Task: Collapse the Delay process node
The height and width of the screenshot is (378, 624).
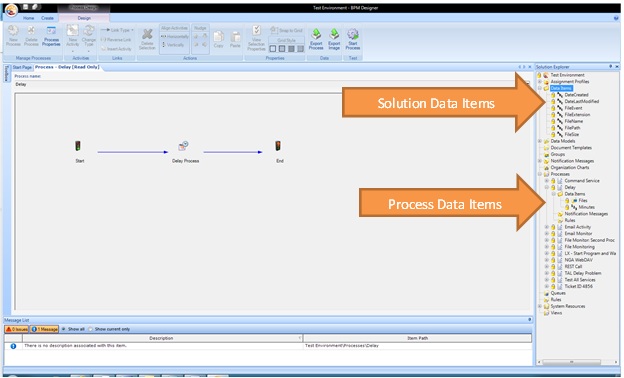Action: pyautogui.click(x=547, y=187)
